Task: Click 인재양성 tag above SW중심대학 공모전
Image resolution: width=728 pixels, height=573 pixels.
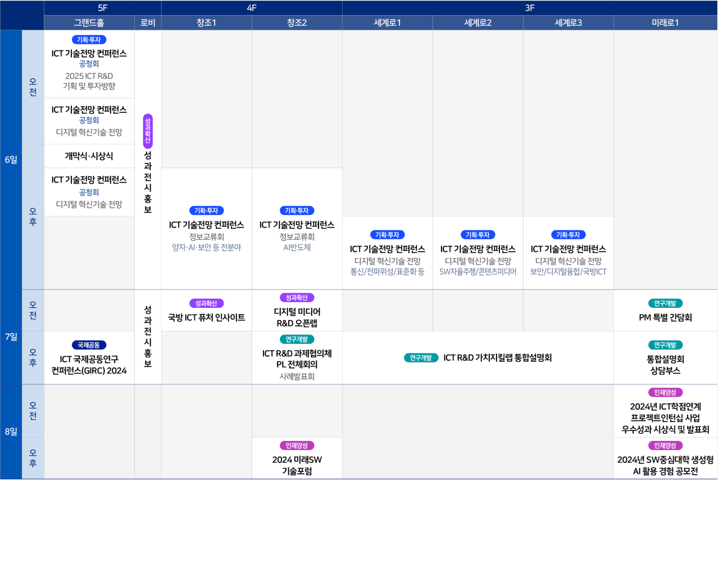Action: (x=665, y=445)
